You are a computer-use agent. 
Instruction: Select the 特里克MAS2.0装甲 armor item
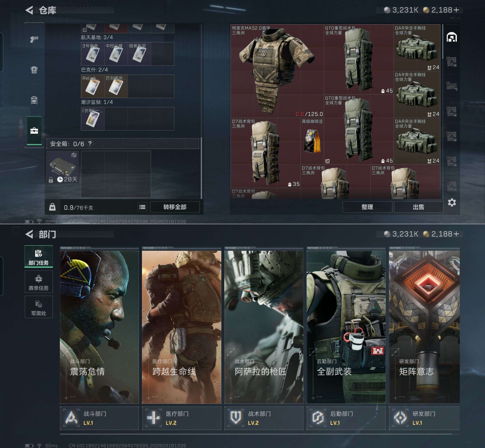[x=277, y=71]
